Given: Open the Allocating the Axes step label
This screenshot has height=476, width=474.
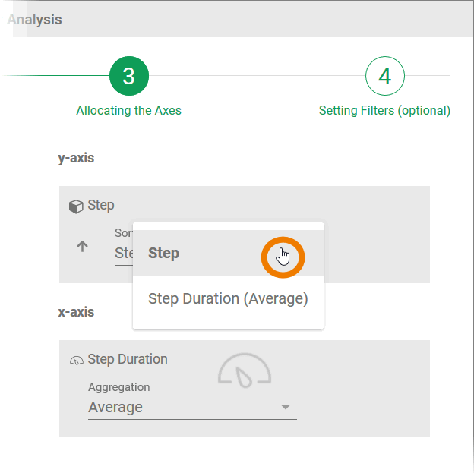Looking at the screenshot, I should (129, 111).
